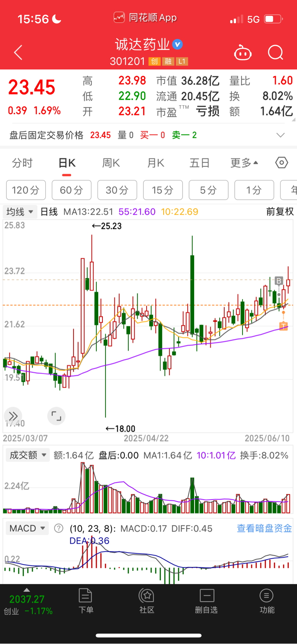Image resolution: width=297 pixels, height=644 pixels.
Task: Open chart settings hexagon icon
Action: (282, 163)
